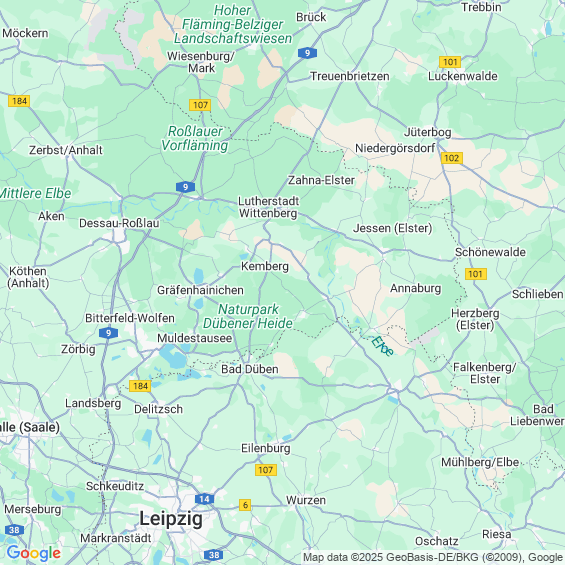Click the Naturpark Dübener Heide label
The image size is (565, 565).
point(248,316)
